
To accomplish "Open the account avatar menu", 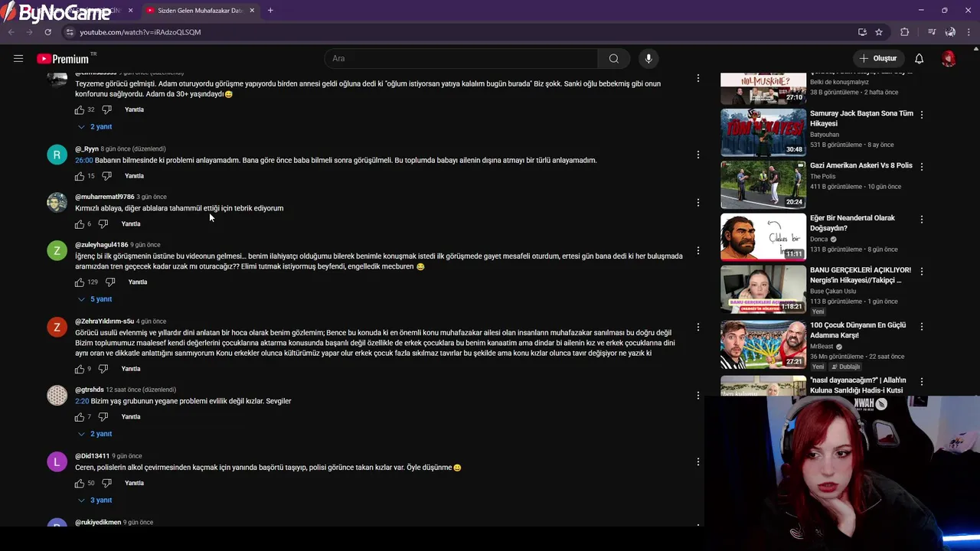I will 949,58.
